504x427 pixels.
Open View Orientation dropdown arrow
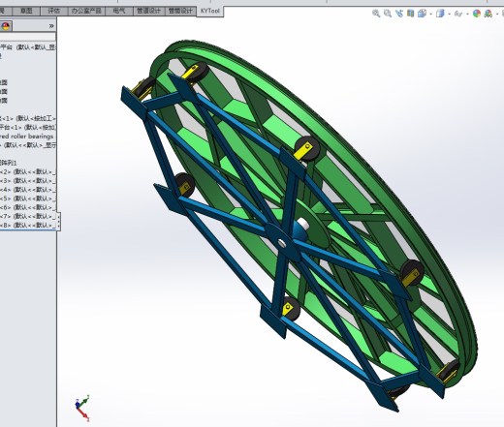click(431, 14)
